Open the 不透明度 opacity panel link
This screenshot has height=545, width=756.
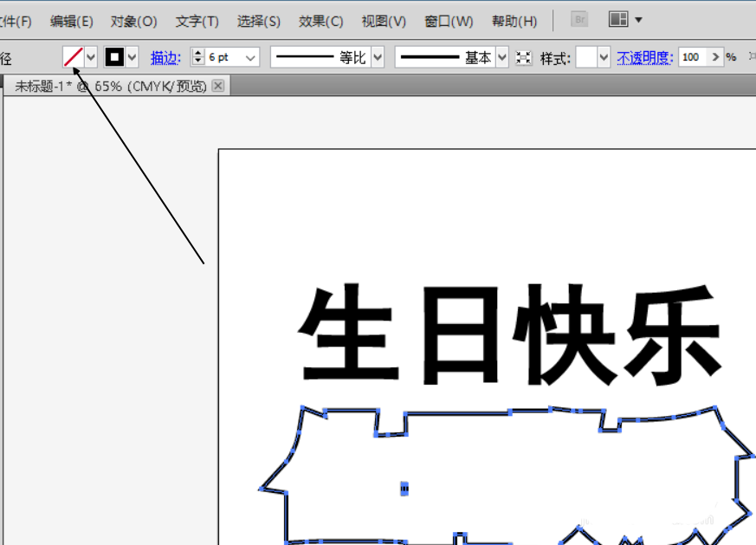tap(644, 58)
